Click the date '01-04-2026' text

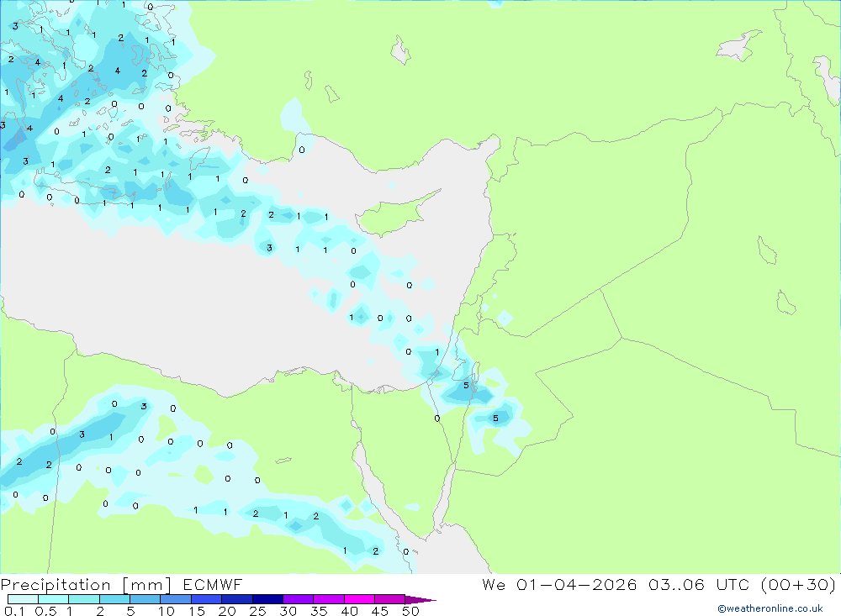(576, 584)
